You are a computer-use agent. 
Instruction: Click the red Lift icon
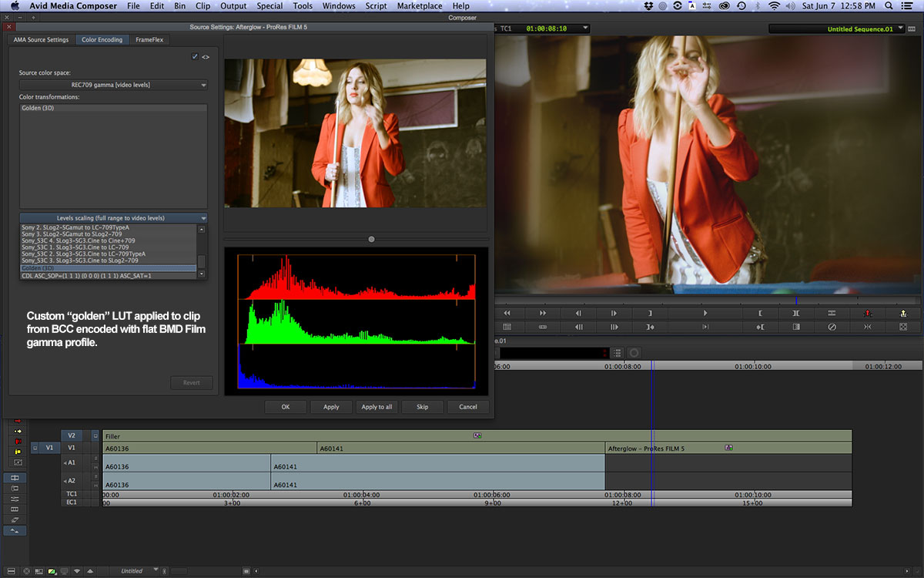pyautogui.click(x=867, y=313)
